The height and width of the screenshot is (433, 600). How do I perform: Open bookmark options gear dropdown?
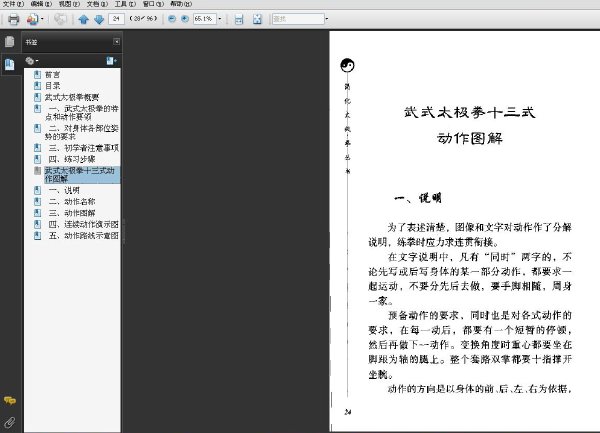[32, 61]
